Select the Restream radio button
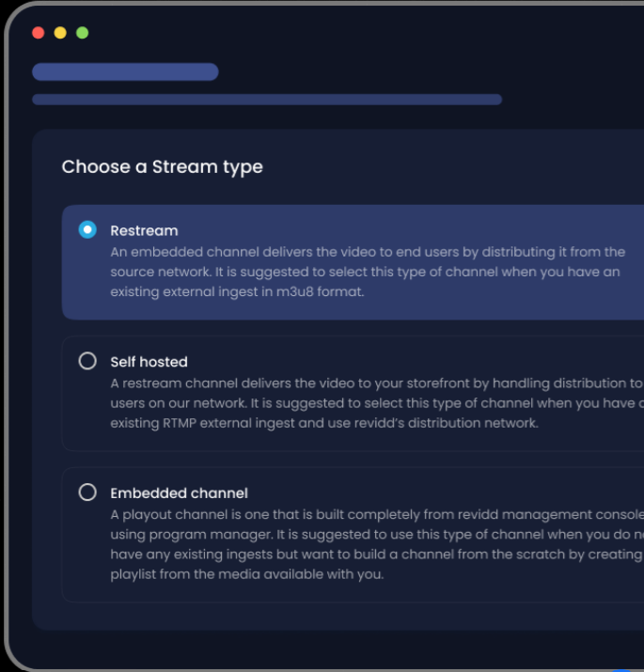The image size is (644, 672). [87, 229]
